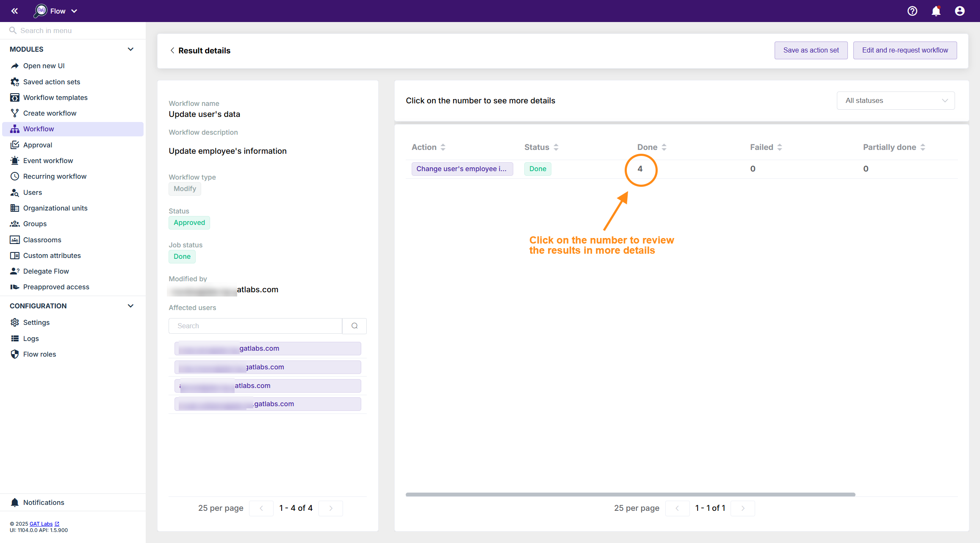
Task: Open Preapproved access menu item
Action: 73,287
